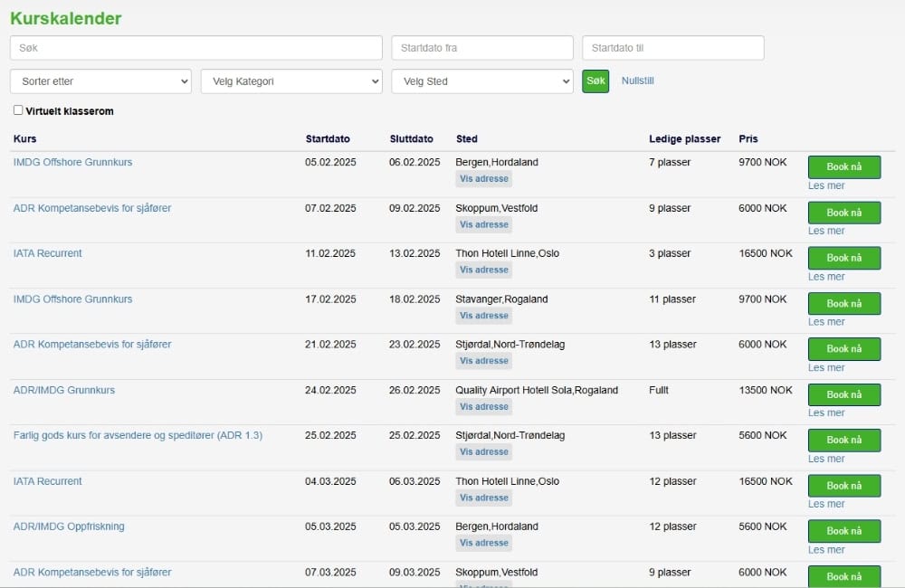Image resolution: width=905 pixels, height=588 pixels.
Task: Expand the Velg Kategori dropdown
Action: pyautogui.click(x=291, y=81)
